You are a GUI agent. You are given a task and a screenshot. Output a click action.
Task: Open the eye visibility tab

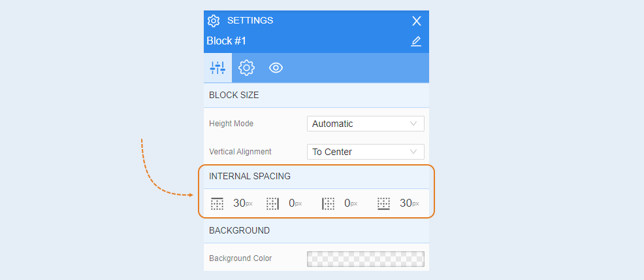[x=276, y=68]
